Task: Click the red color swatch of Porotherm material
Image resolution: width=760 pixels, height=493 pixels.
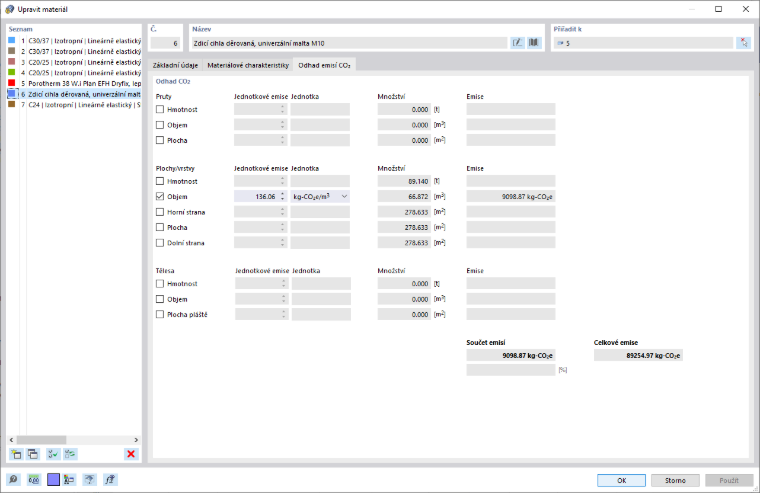Action: pos(12,83)
